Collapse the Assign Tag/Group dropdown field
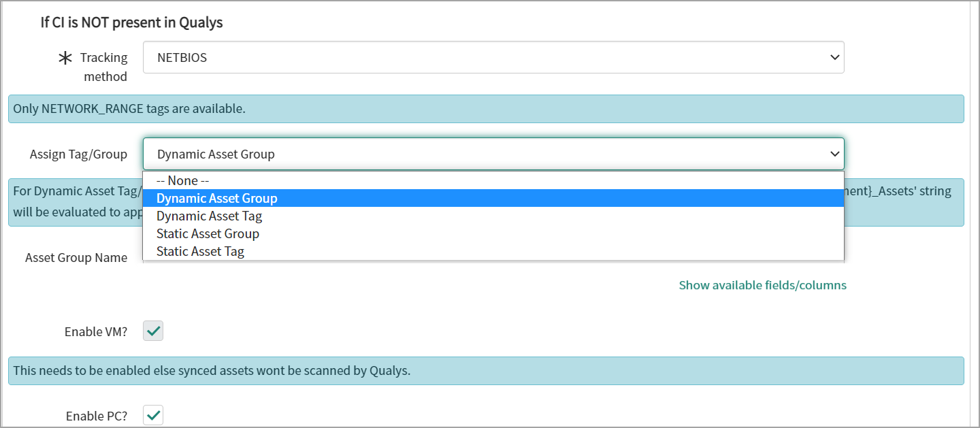 pos(493,154)
